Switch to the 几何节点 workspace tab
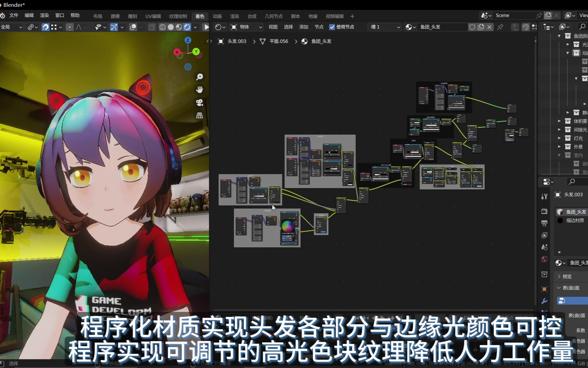Viewport: 588px width, 368px height. pos(274,16)
